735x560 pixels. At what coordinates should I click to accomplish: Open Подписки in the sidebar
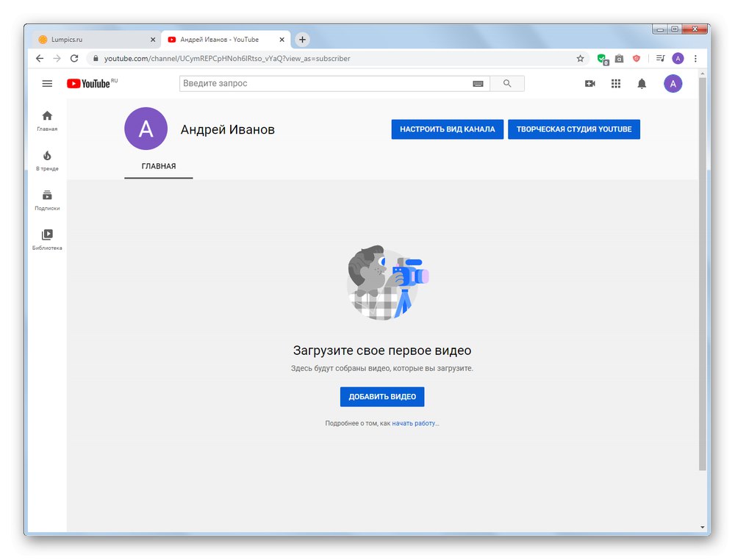(47, 195)
